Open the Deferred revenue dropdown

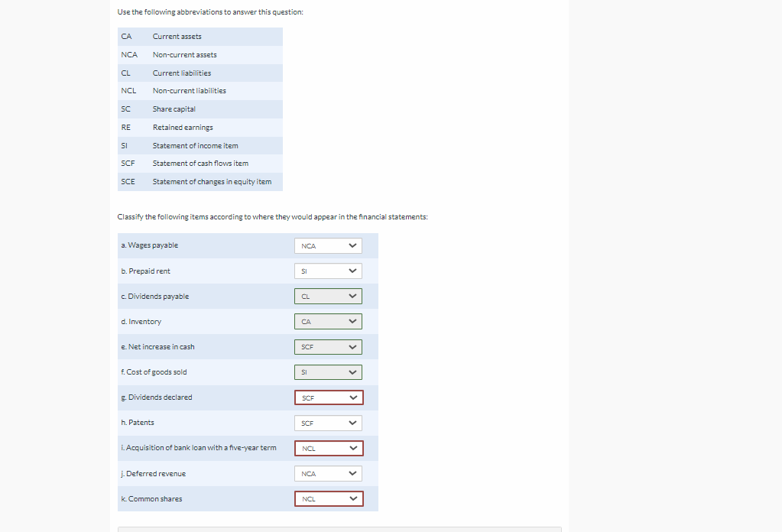point(327,473)
